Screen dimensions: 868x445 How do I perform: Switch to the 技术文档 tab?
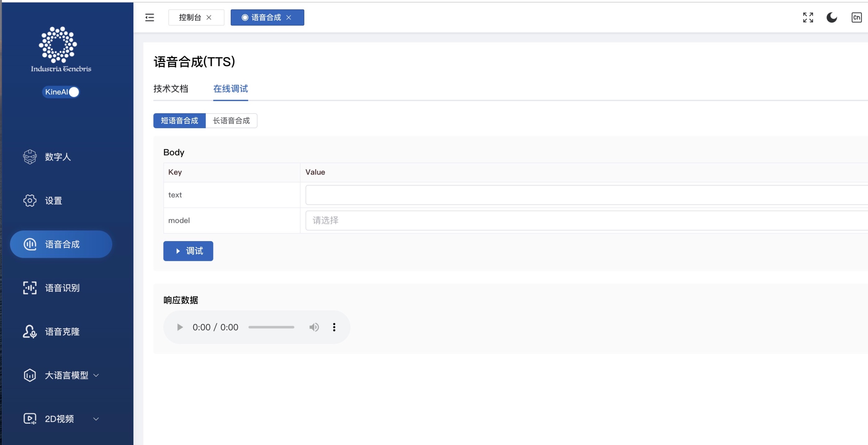[171, 89]
